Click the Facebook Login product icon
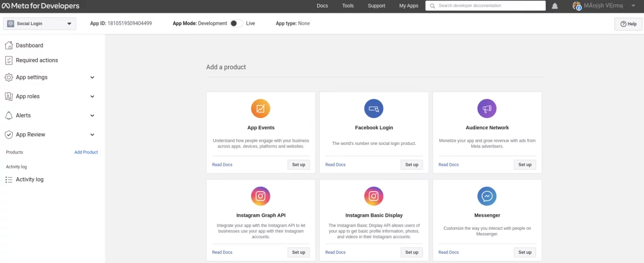 click(x=374, y=109)
